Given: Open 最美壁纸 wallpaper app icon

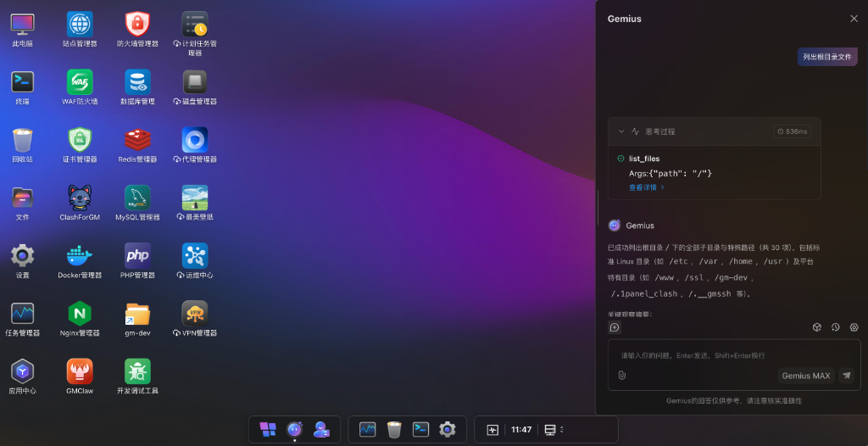Looking at the screenshot, I should (195, 198).
